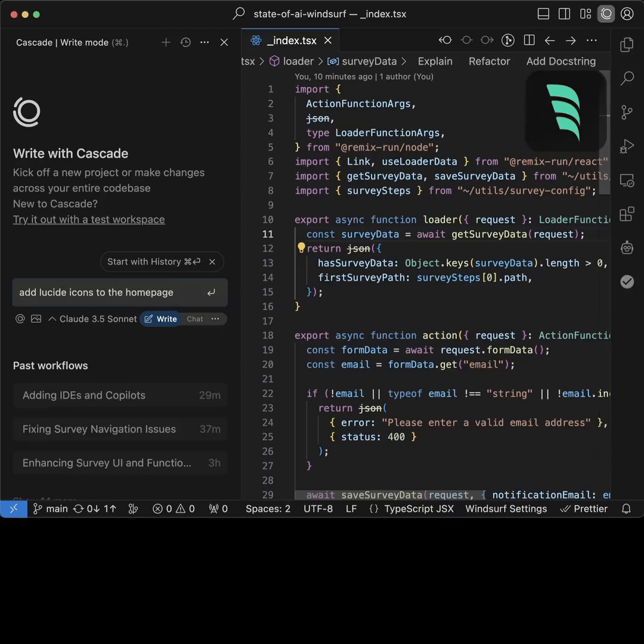644x644 pixels.
Task: Click the @ mention icon in Cascade
Action: pos(20,319)
